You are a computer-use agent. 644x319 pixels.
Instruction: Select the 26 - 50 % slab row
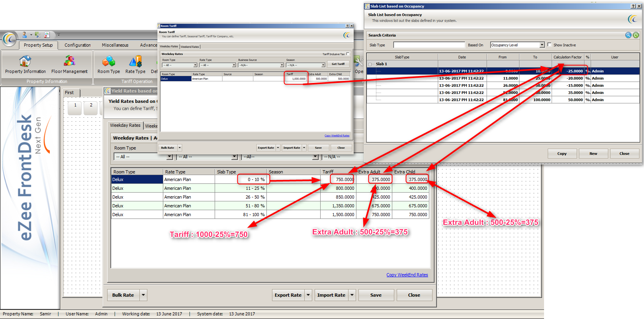click(270, 197)
